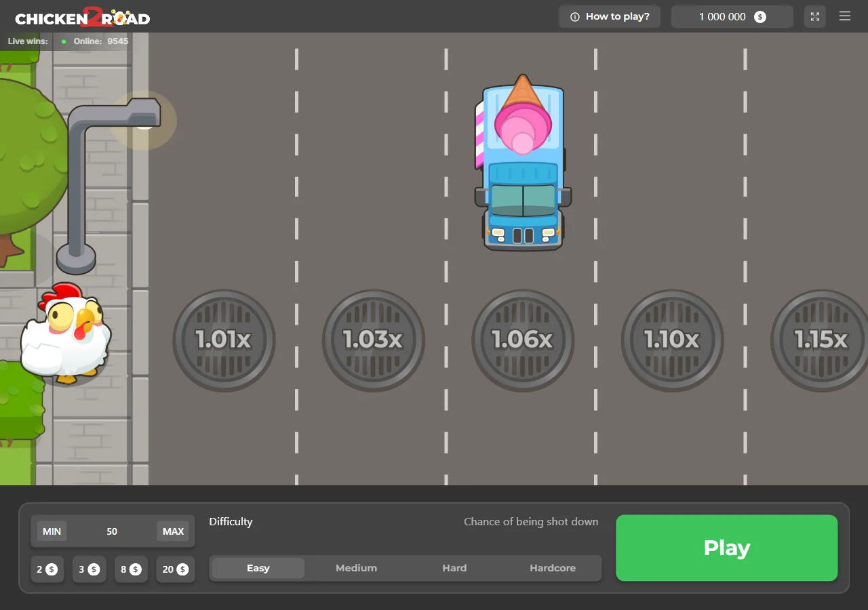Choose the 2 dollar quick bet
Image resolution: width=868 pixels, height=610 pixels.
(47, 569)
